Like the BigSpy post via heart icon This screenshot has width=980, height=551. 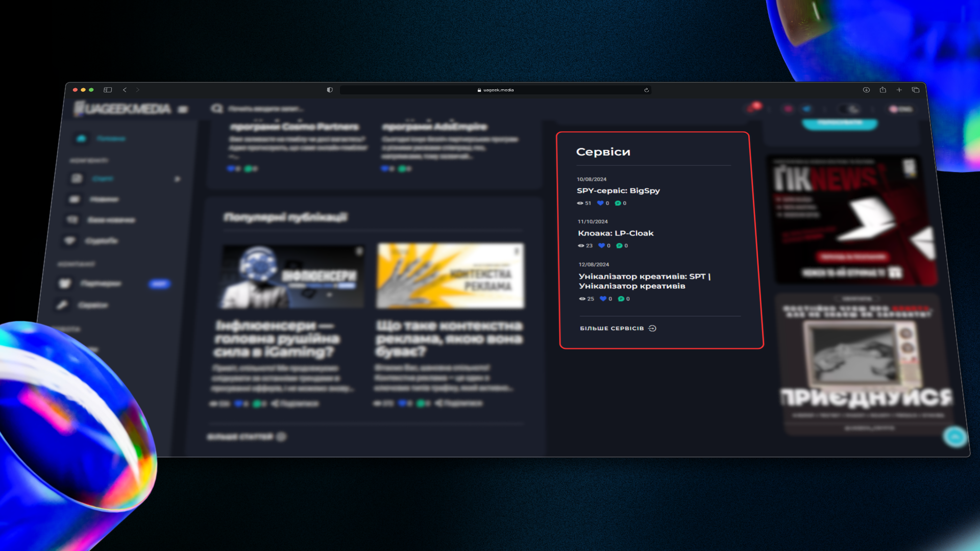click(x=600, y=203)
